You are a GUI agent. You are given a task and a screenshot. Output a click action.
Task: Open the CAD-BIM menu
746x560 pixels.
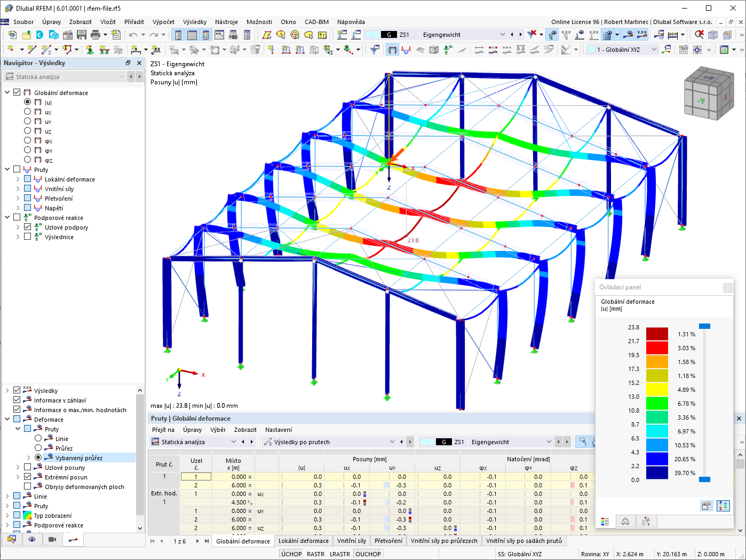(x=316, y=22)
